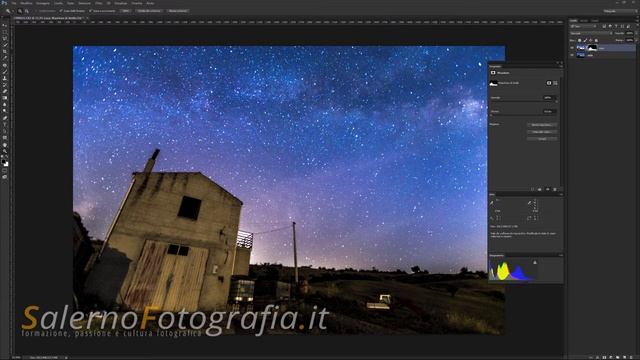This screenshot has width=640, height=360.
Task: Select the Type tool
Action: coord(4,124)
